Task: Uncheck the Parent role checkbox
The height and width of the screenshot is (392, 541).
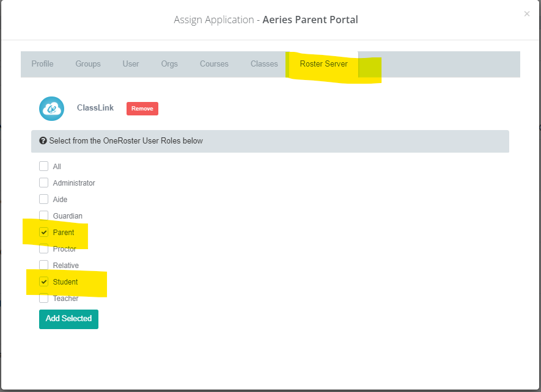Action: pyautogui.click(x=44, y=232)
